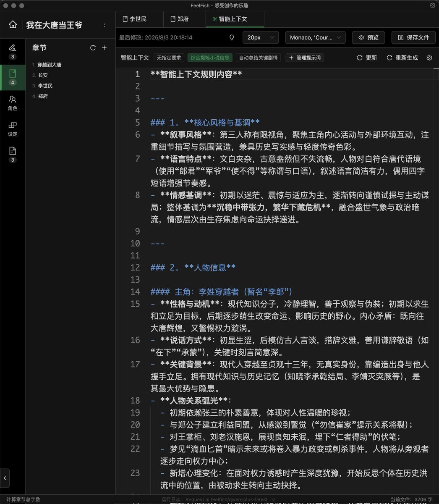Open the 设定 settings panel
Image resolution: width=439 pixels, height=504 pixels.
[13, 129]
